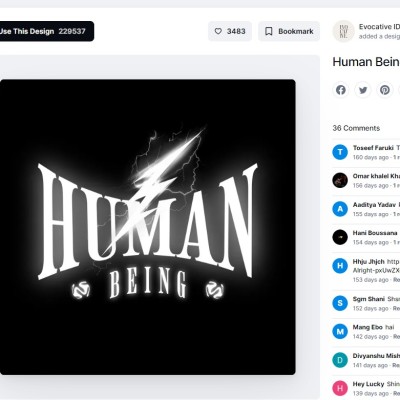400x400 pixels.
Task: Open Divyanshu Mishra's teal D avatar
Action: (340, 360)
